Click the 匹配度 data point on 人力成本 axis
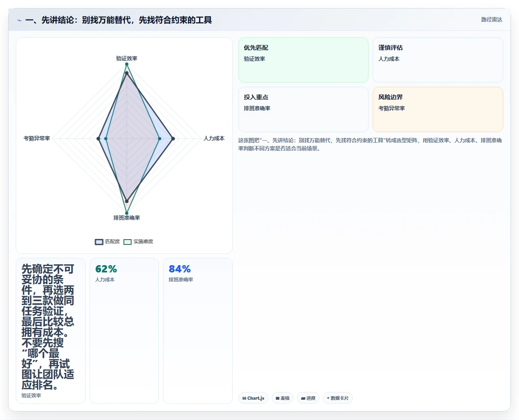This screenshot has height=420, width=519. 173,139
